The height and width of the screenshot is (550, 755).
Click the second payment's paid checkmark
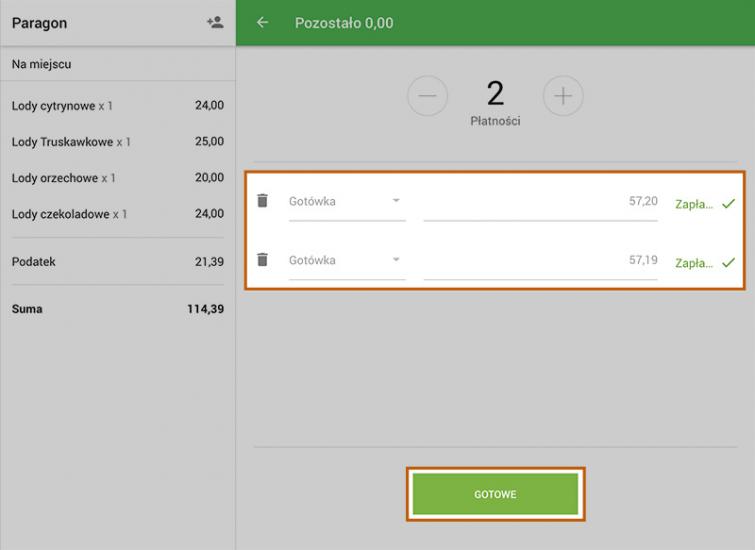tap(728, 263)
